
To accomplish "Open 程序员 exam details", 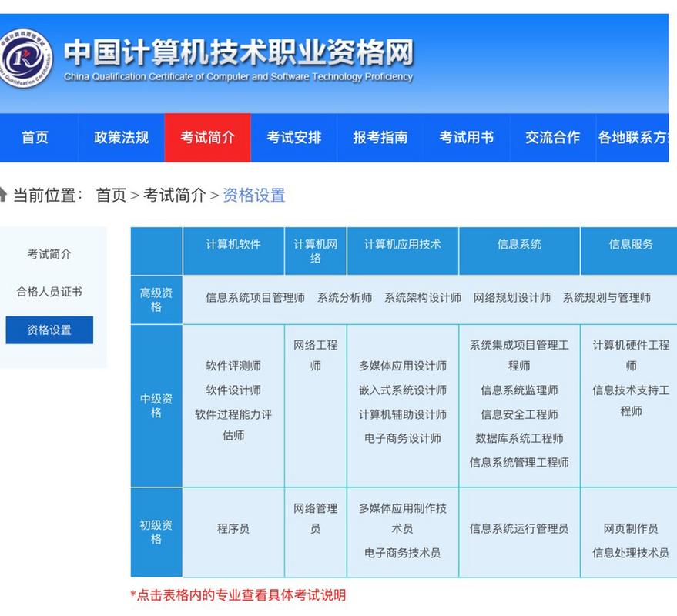I will pos(233,528).
